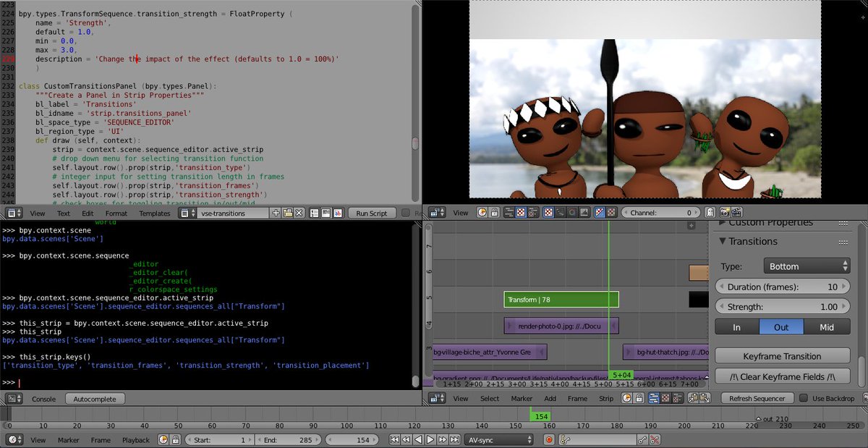868x448 pixels.
Task: Open the Playback menu in timeline
Action: (135, 440)
